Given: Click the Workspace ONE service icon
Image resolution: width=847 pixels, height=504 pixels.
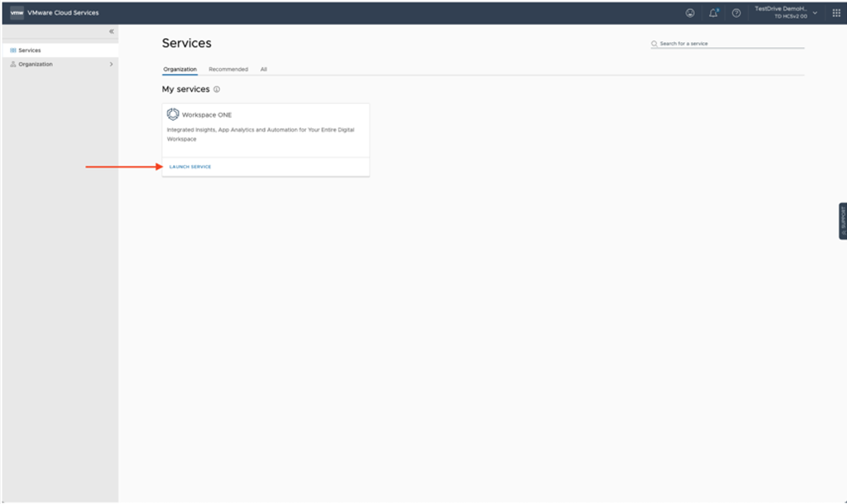Looking at the screenshot, I should coord(173,115).
